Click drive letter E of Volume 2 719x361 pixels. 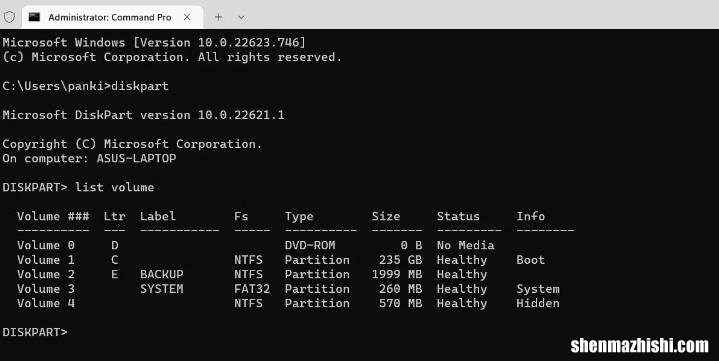click(x=115, y=274)
